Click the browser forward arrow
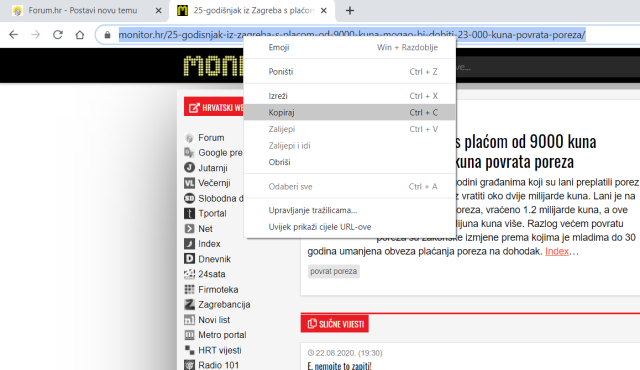Image resolution: width=640 pixels, height=370 pixels. 36,35
